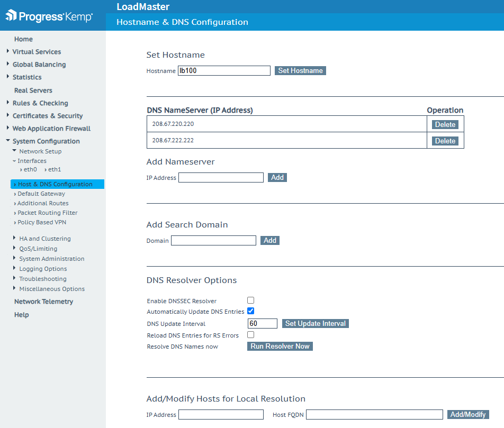Click Add/Modify hosts button
The width and height of the screenshot is (504, 428).
tap(468, 414)
